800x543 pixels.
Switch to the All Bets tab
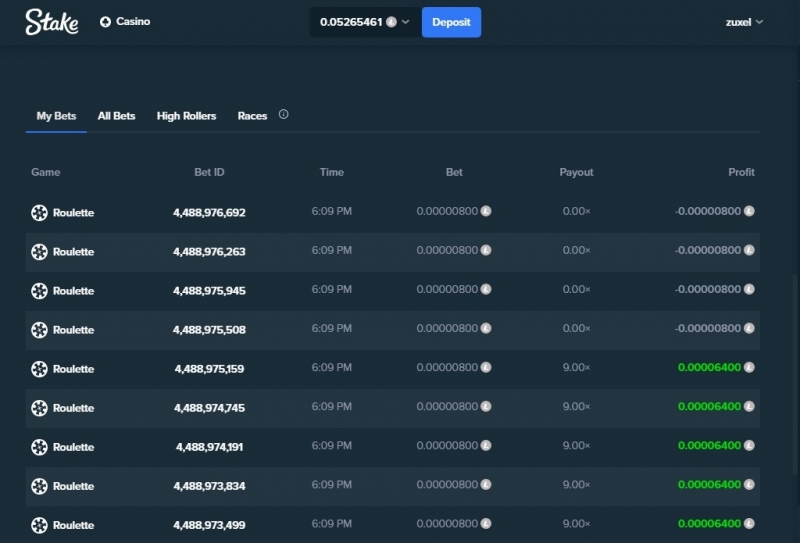(x=116, y=116)
